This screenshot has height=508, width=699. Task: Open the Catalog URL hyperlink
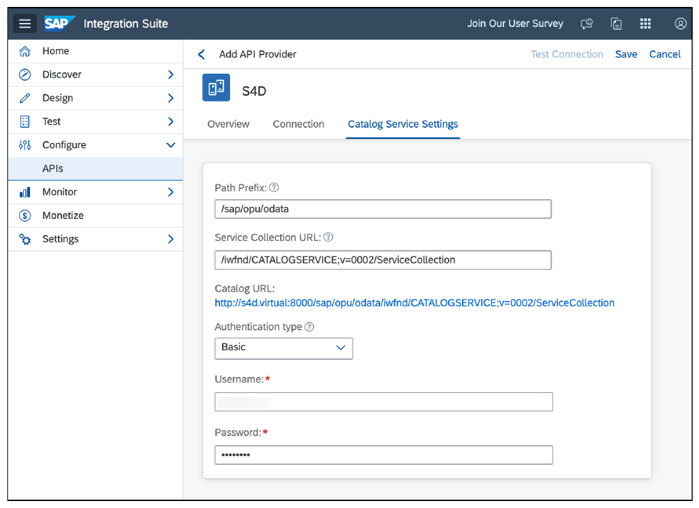414,303
